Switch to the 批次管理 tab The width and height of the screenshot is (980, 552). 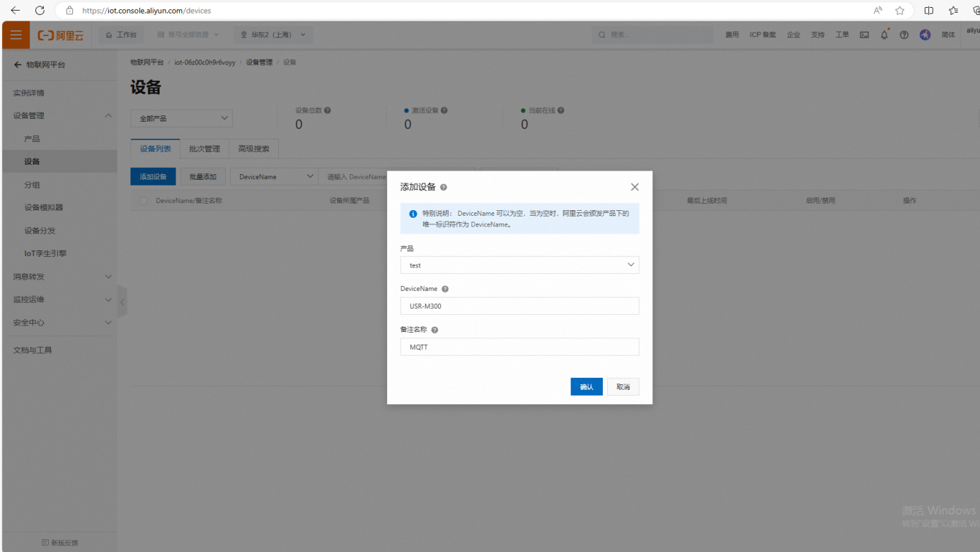[x=204, y=149]
